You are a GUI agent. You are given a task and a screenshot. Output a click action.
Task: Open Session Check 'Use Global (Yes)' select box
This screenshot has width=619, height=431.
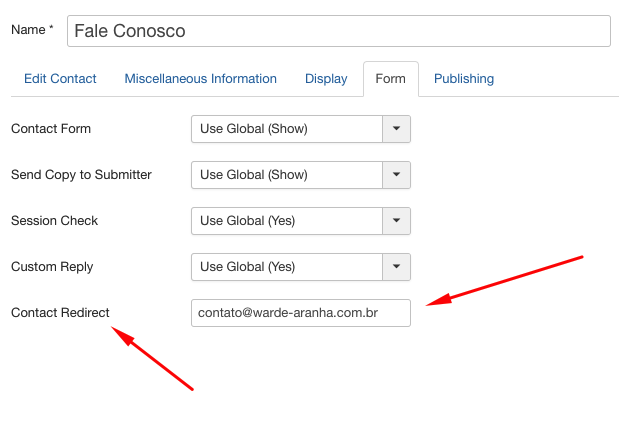287,221
